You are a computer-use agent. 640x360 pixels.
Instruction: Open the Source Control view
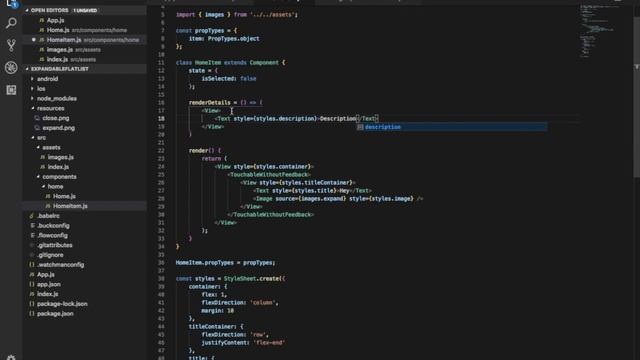tap(11, 45)
